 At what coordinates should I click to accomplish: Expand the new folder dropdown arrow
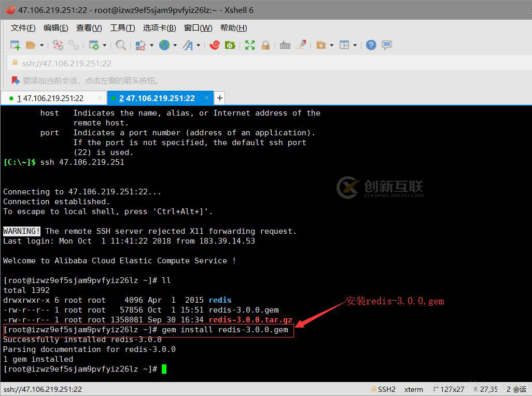click(x=331, y=45)
